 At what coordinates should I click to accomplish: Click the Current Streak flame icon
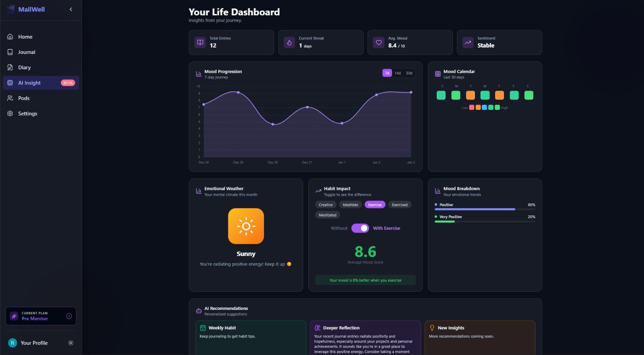(x=289, y=42)
